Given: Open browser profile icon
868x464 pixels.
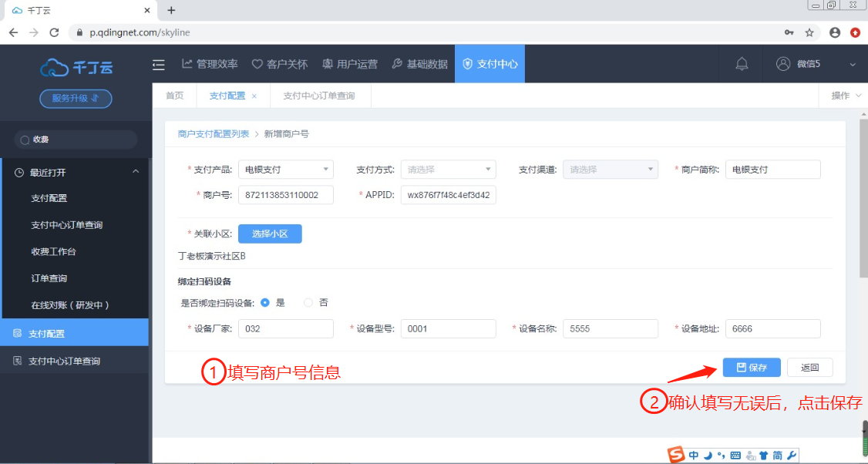Looking at the screenshot, I should 835,32.
